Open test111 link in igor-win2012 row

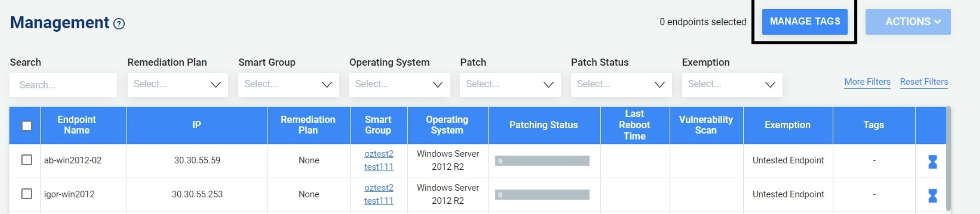pyautogui.click(x=378, y=201)
